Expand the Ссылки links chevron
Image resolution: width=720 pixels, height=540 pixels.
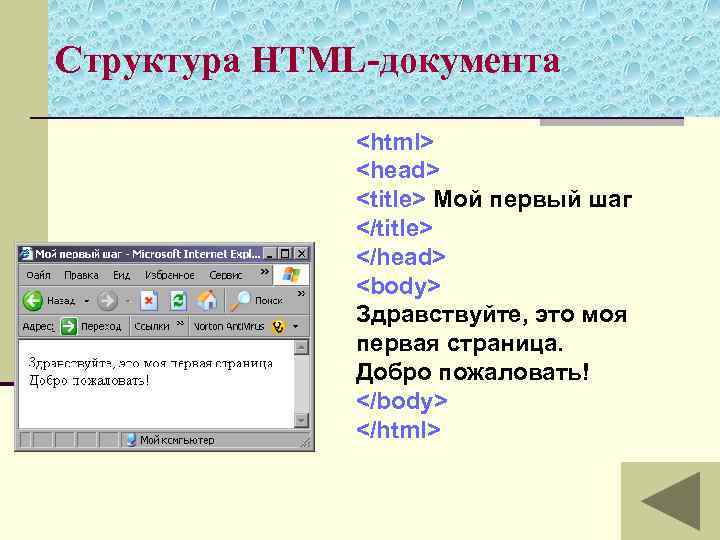coord(181,324)
